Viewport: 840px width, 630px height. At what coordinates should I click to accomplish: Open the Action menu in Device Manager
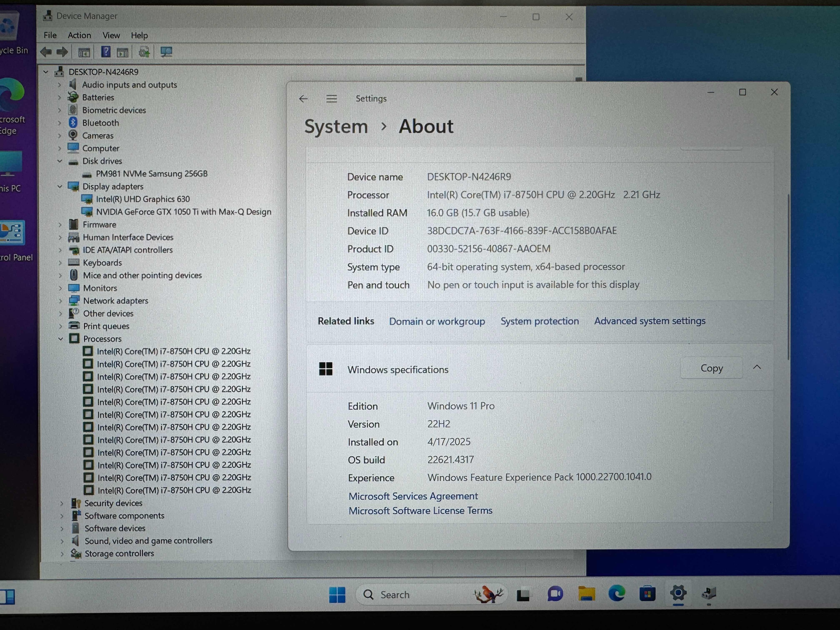click(x=79, y=35)
